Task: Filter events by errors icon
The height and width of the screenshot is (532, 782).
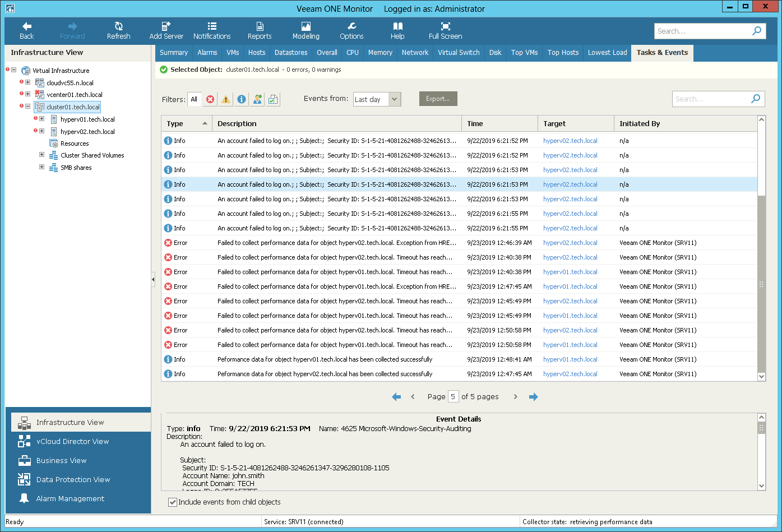Action: [210, 99]
